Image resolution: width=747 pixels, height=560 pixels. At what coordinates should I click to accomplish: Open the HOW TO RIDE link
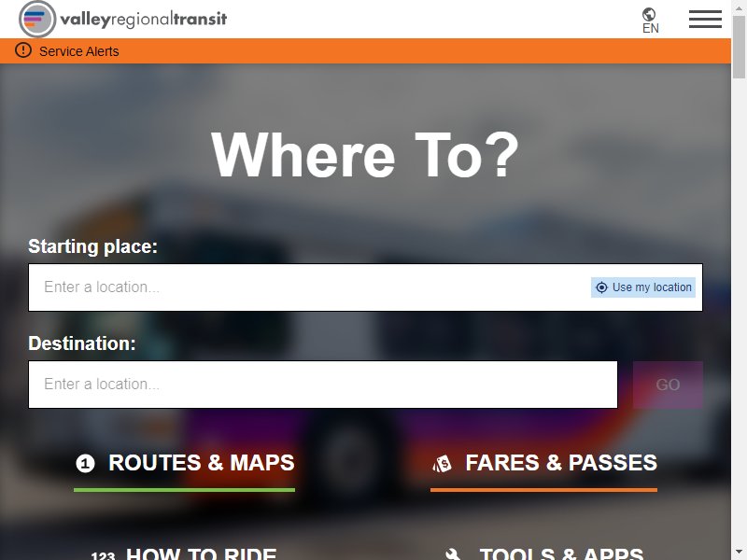[184, 554]
